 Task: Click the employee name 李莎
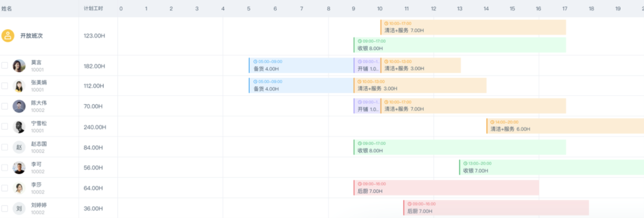[x=36, y=185]
